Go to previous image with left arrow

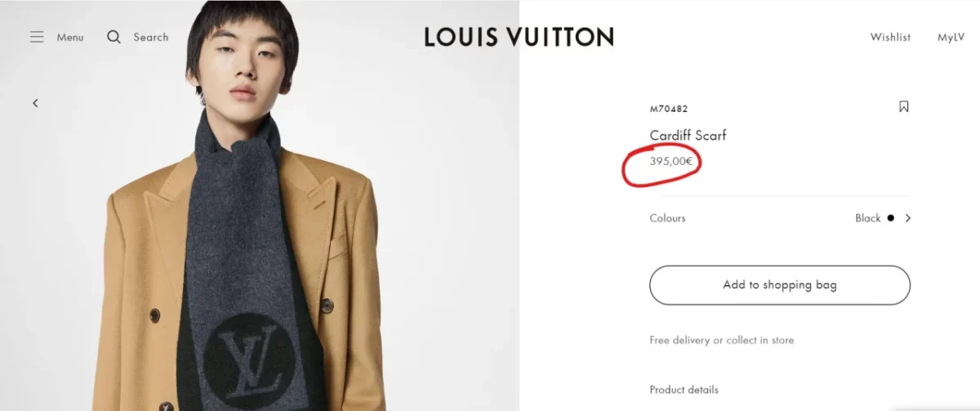tap(35, 103)
